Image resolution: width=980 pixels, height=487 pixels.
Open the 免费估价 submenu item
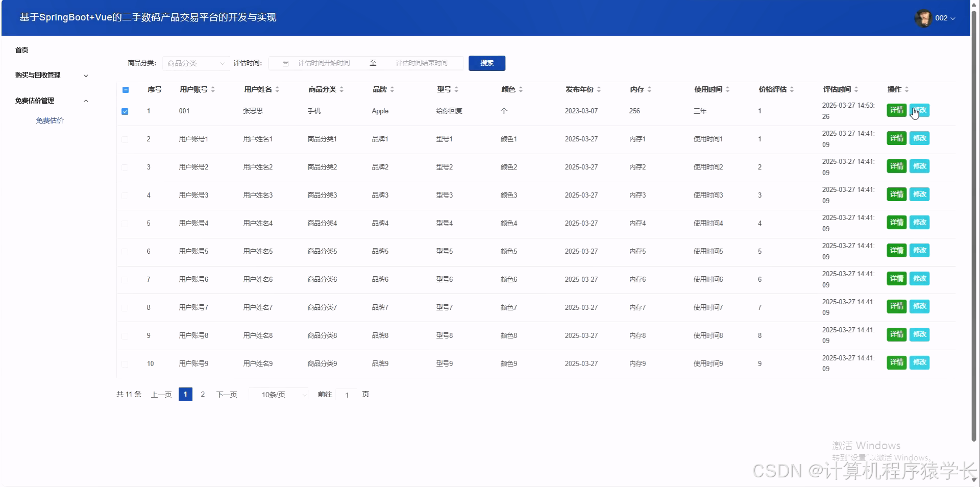[50, 120]
